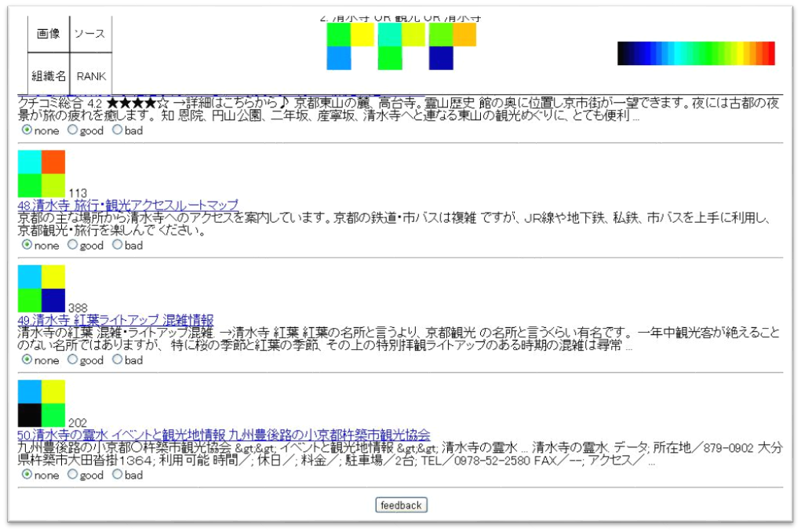Click the cyan square in result 48's color grid
This screenshot has height=532, width=801.
[x=30, y=162]
